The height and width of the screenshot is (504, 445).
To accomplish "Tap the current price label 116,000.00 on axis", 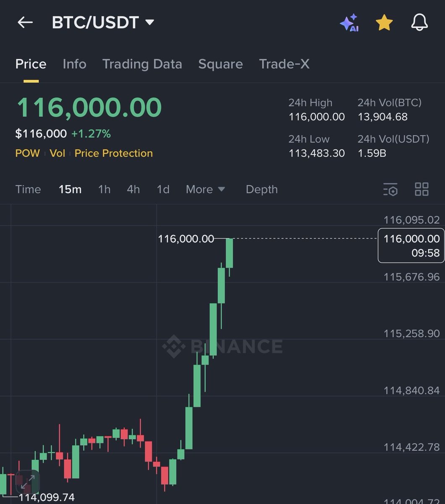I will click(x=411, y=245).
